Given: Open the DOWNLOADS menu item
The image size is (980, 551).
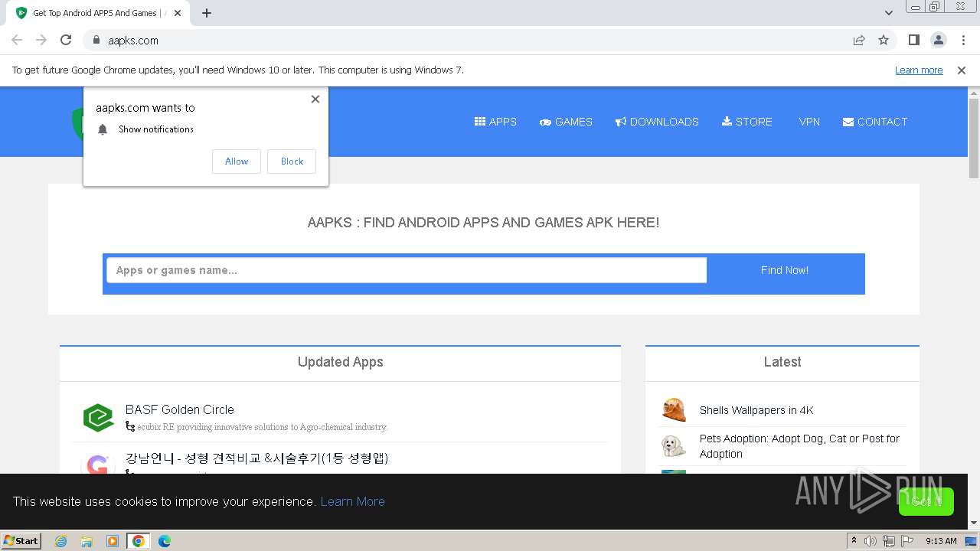Looking at the screenshot, I should [x=657, y=122].
